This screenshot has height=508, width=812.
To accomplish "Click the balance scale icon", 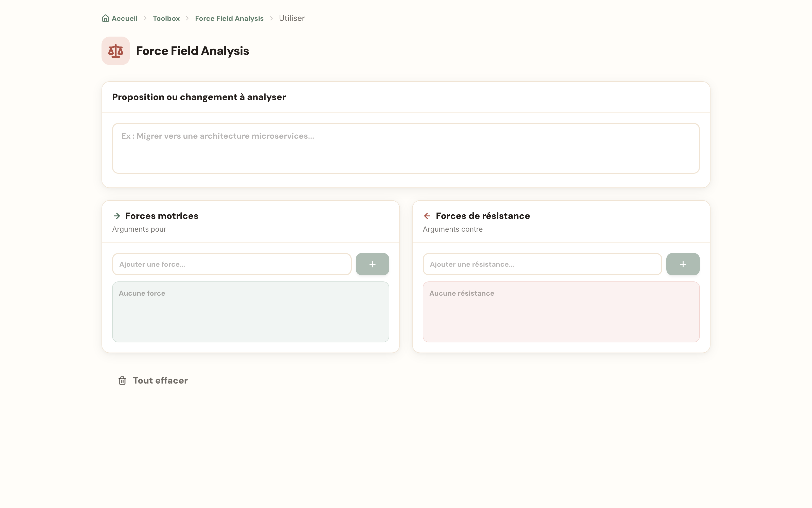I will pos(116,51).
